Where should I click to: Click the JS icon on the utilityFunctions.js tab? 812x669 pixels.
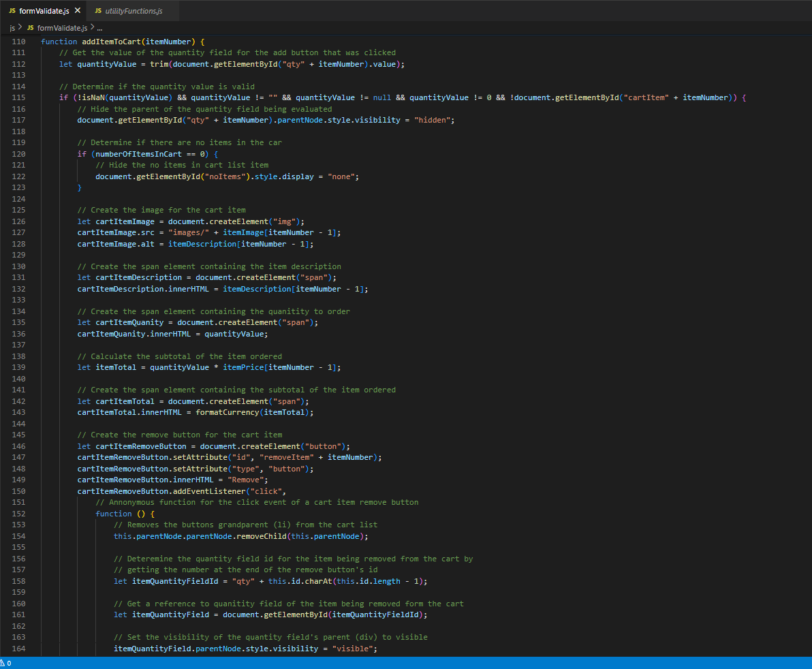[x=99, y=10]
